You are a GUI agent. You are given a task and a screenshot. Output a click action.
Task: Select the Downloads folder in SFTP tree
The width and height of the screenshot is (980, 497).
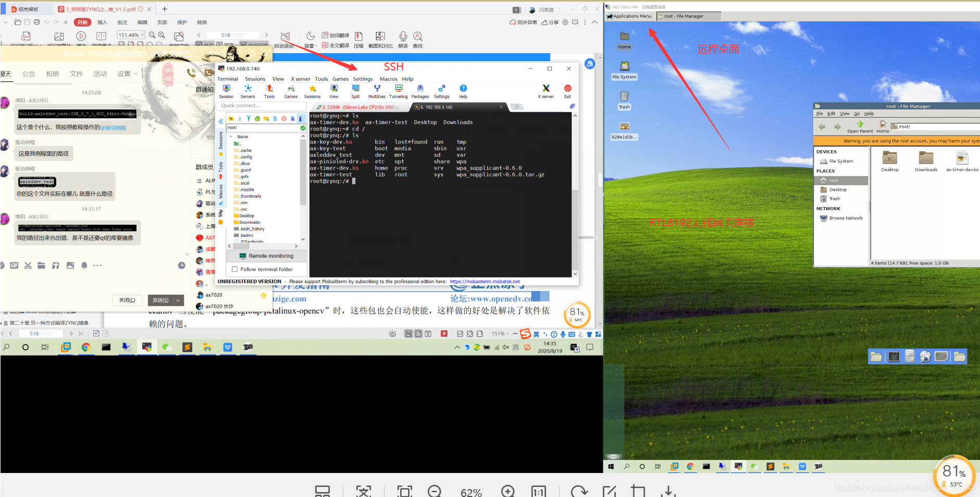[246, 222]
